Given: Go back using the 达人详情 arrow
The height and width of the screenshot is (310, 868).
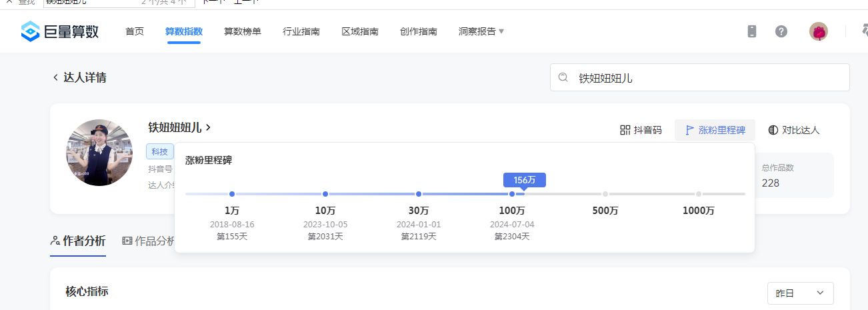Looking at the screenshot, I should [55, 77].
